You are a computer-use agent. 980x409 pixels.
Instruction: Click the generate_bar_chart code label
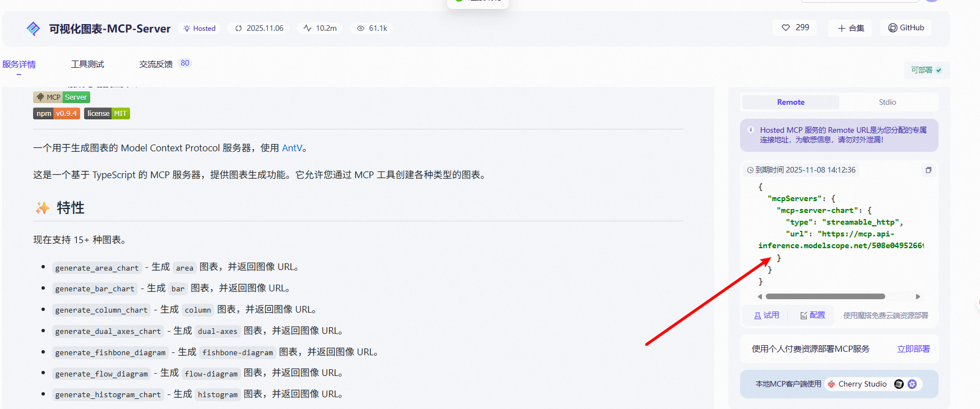coord(94,289)
